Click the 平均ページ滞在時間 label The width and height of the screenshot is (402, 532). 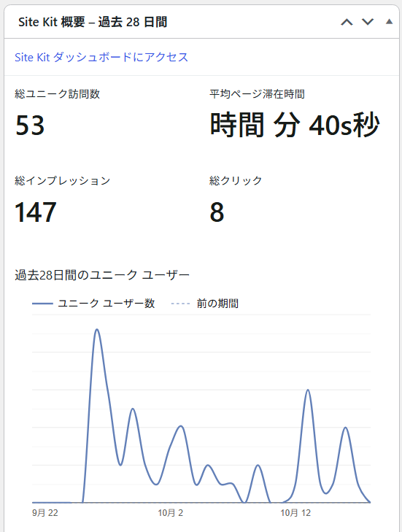[257, 93]
